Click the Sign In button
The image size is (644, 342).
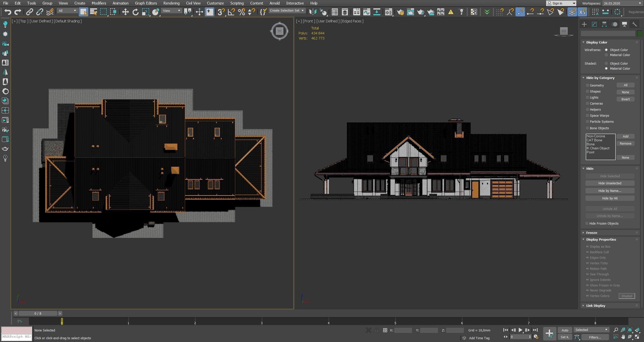561,3
